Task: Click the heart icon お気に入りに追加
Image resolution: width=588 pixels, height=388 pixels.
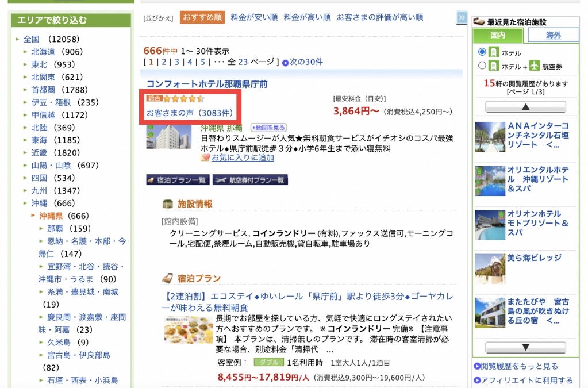Action: 205,157
